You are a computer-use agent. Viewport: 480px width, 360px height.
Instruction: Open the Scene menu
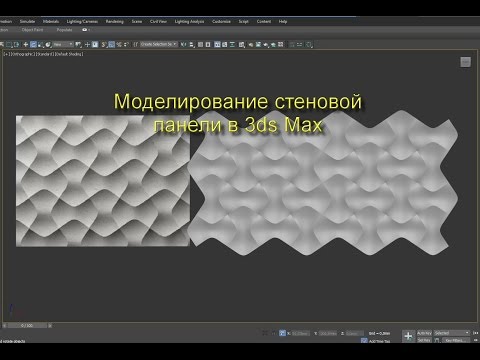point(137,21)
